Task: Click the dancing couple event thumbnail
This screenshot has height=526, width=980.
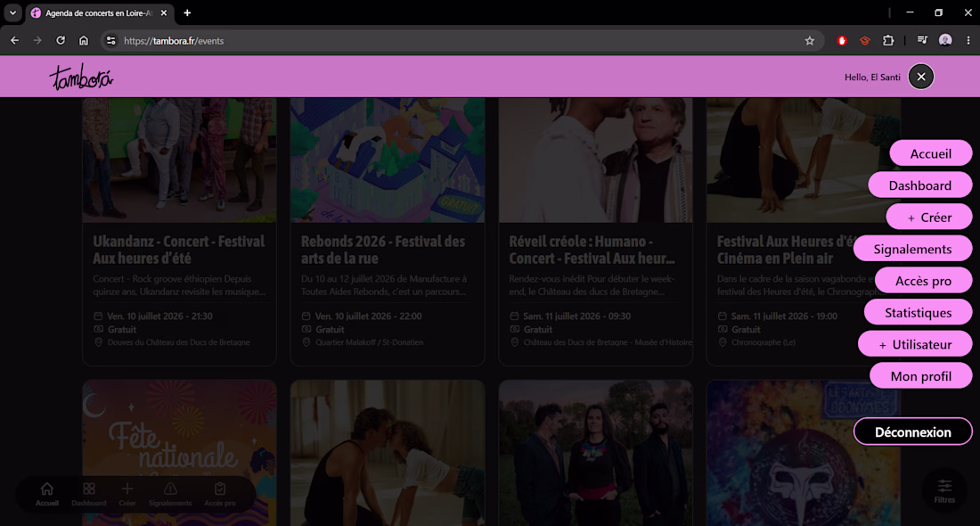Action: (388, 453)
